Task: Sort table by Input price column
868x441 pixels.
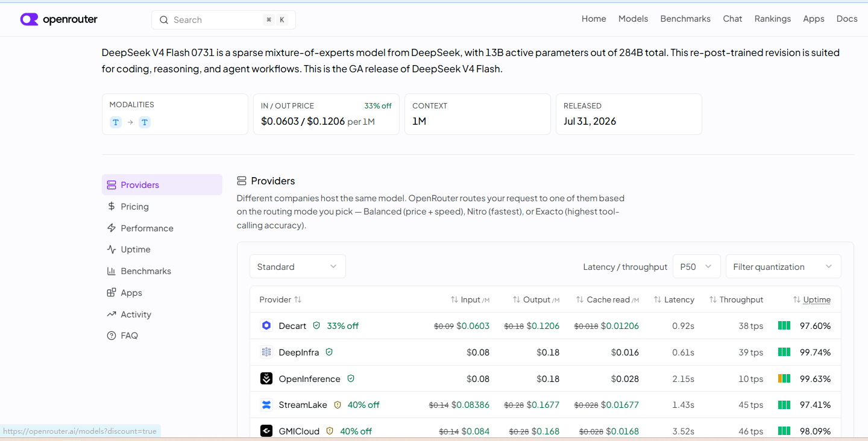Action: pyautogui.click(x=470, y=299)
